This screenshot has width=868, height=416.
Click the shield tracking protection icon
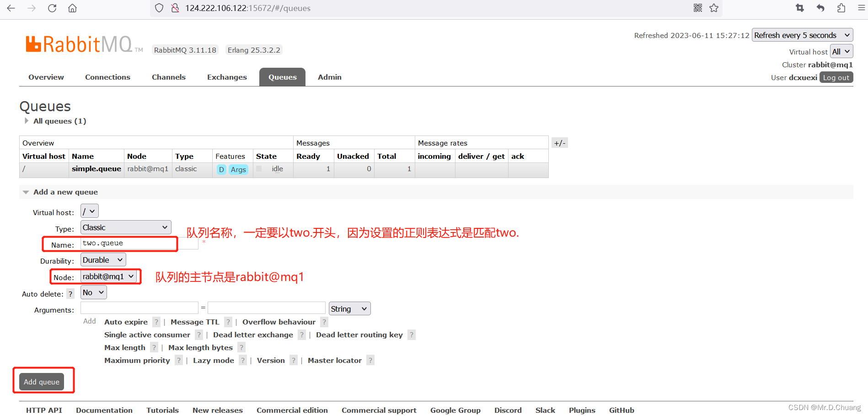click(x=159, y=8)
